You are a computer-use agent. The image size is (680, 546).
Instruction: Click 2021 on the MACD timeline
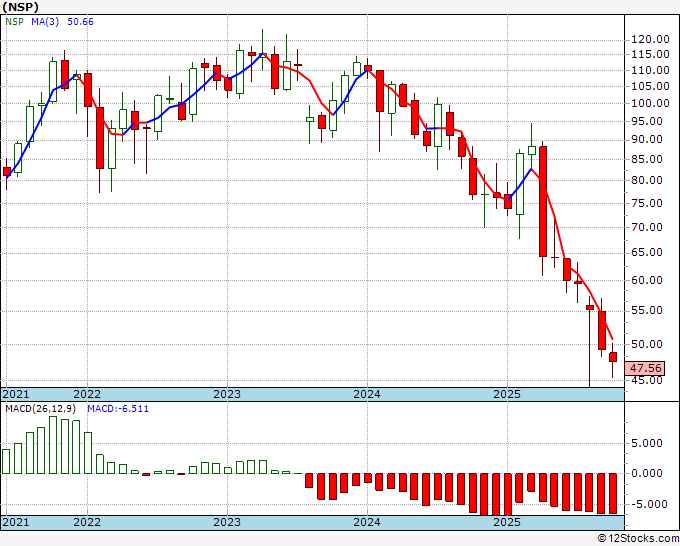coord(16,522)
